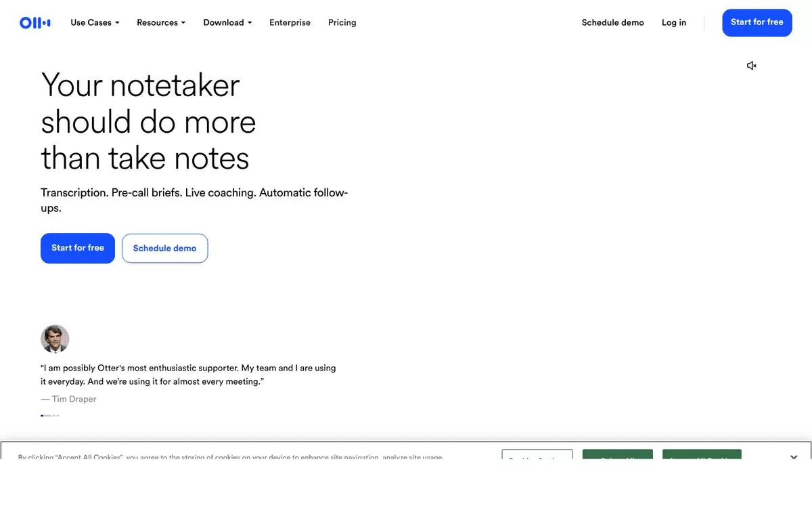Open the Resources dropdown
Image resolution: width=812 pixels, height=508 pixels.
coord(161,22)
